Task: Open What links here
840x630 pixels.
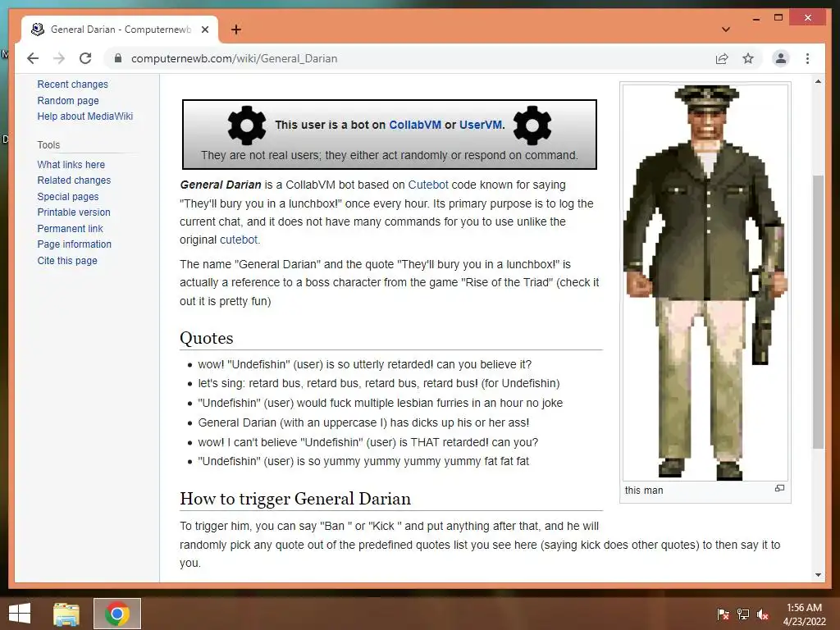Action: [x=71, y=164]
